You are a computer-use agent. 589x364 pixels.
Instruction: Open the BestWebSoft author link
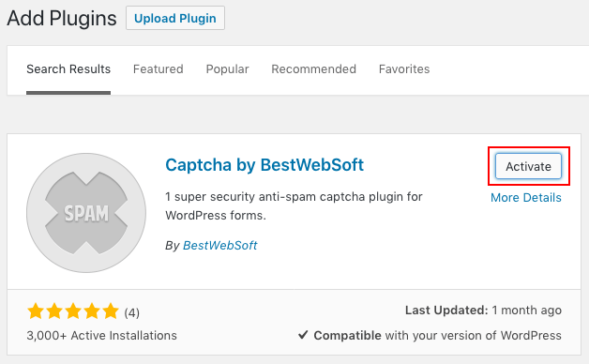coord(220,245)
